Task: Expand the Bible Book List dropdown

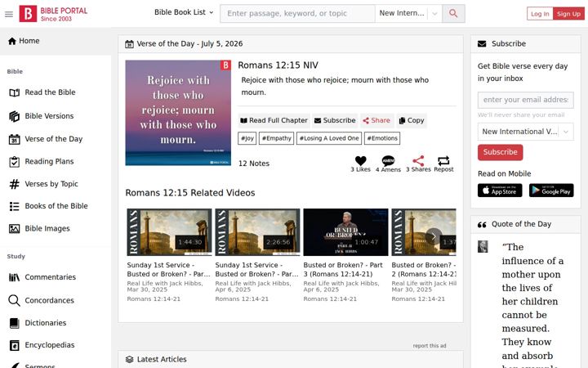Action: (184, 12)
